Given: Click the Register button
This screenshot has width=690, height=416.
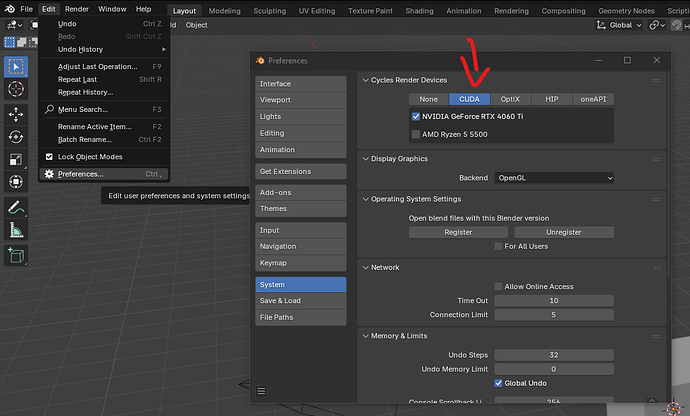Looking at the screenshot, I should [458, 232].
